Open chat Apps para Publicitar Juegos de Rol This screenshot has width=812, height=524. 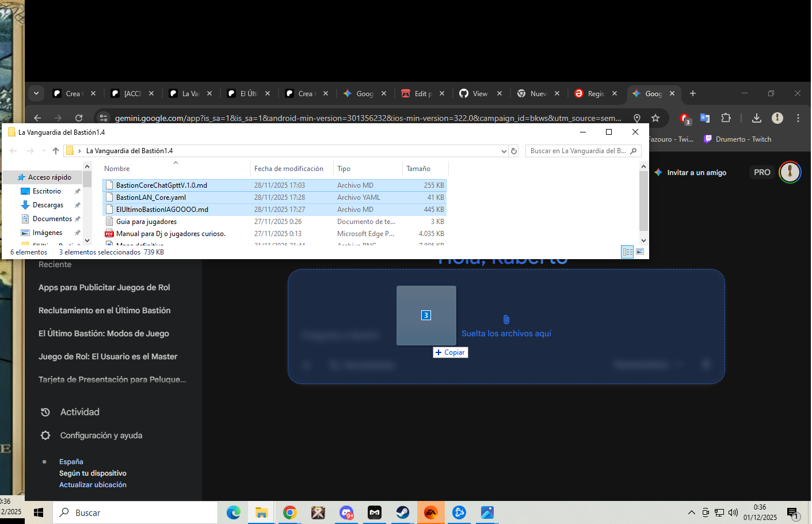click(x=104, y=287)
